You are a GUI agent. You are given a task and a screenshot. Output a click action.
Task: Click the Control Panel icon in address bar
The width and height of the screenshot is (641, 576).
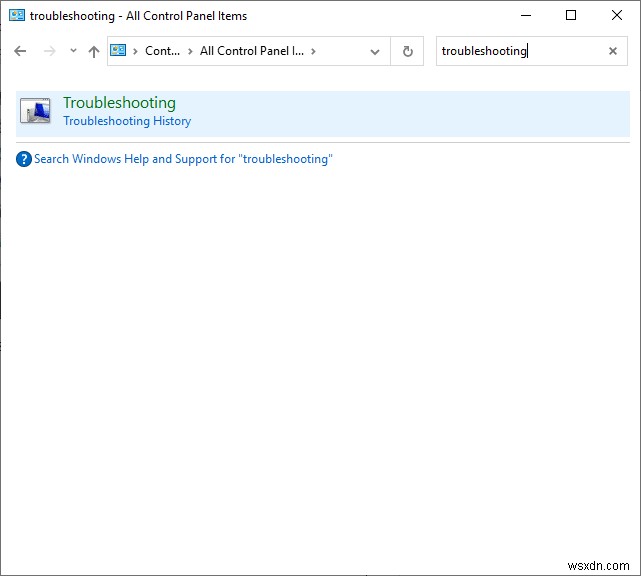point(118,50)
